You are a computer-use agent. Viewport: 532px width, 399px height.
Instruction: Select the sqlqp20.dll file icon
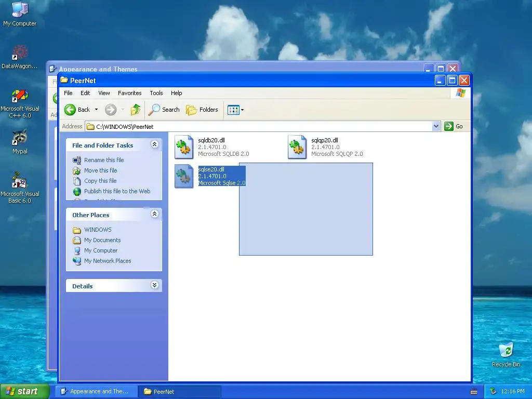click(x=297, y=147)
